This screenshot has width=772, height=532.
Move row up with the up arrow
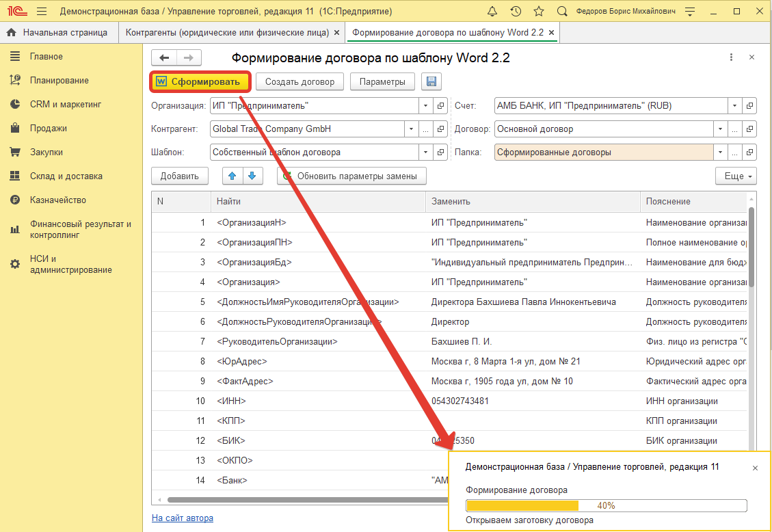click(232, 176)
